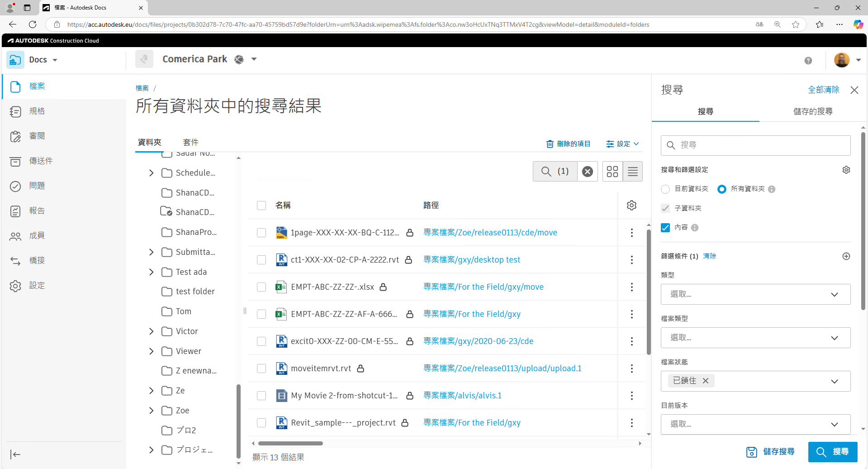Expand the Submitta... folder
The image size is (868, 469).
pos(152,252)
